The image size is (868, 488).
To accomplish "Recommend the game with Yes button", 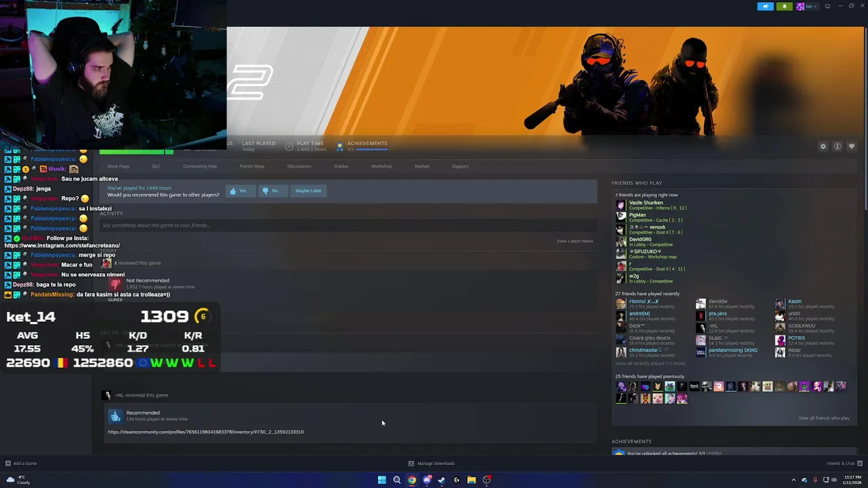I will point(241,190).
